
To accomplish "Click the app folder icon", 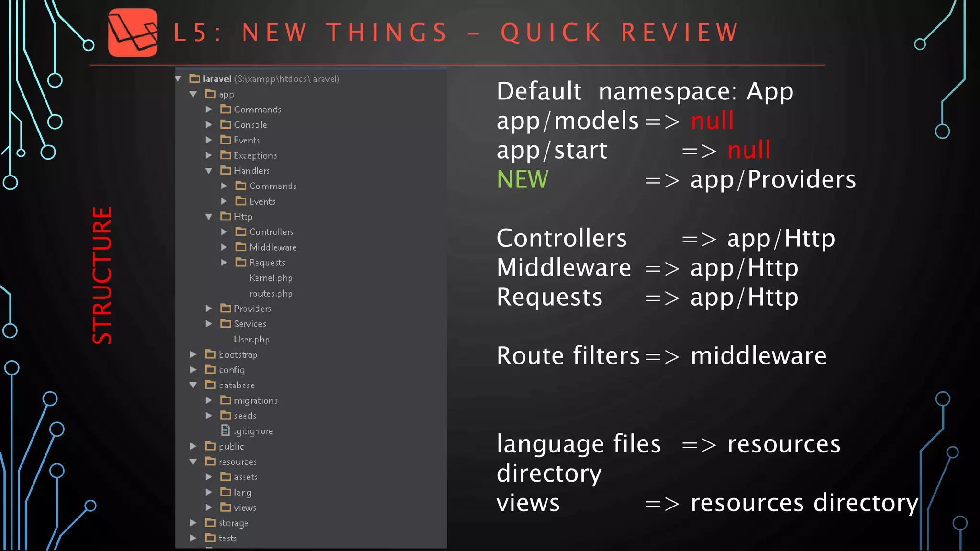I will pyautogui.click(x=210, y=94).
